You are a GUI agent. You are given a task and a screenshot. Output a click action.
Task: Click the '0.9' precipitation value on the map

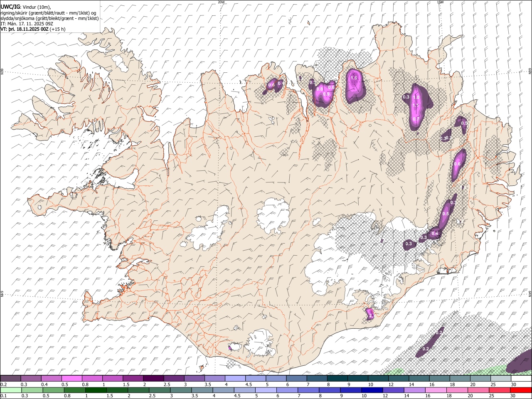click(x=326, y=94)
